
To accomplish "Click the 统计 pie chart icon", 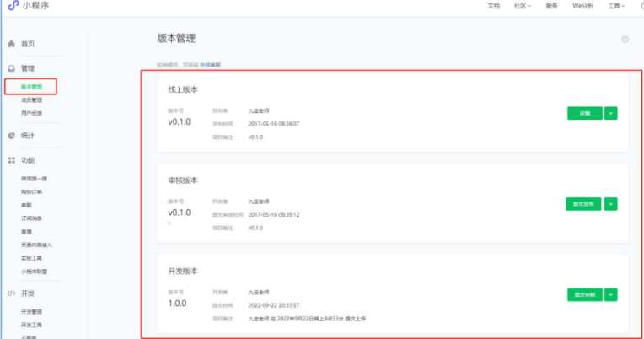I will [11, 135].
